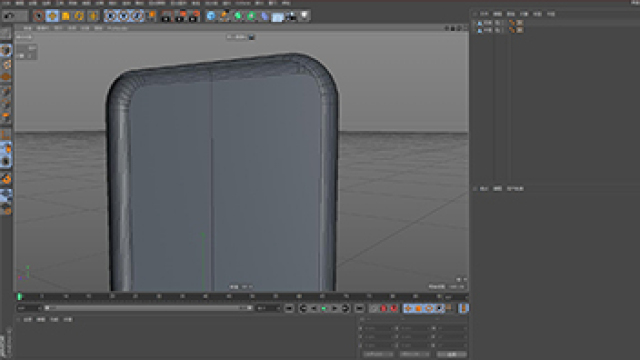Switch to Polygons mode in left palette
The width and height of the screenshot is (640, 360).
coord(6,118)
